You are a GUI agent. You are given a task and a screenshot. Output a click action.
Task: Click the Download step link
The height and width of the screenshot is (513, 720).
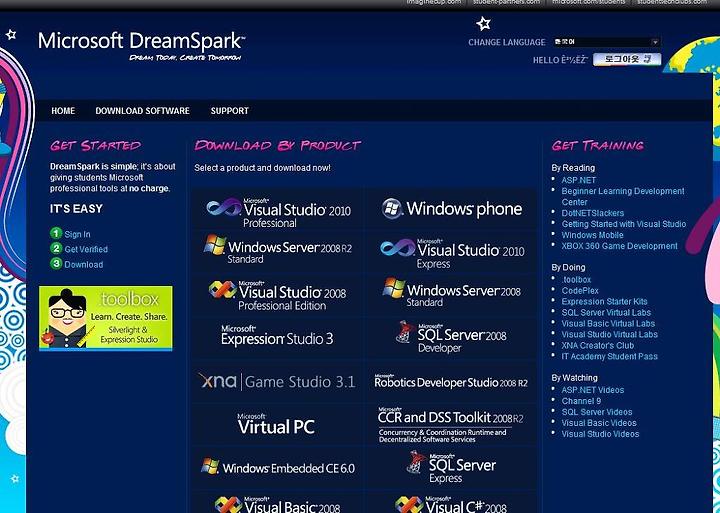[x=84, y=265]
